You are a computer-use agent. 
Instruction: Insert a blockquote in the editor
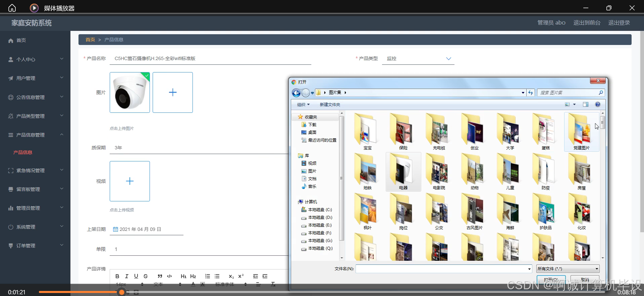(x=160, y=276)
